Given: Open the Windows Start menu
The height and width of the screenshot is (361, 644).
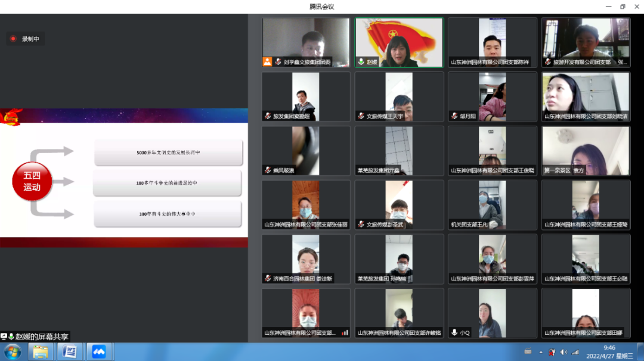Looking at the screenshot, I should pos(12,351).
